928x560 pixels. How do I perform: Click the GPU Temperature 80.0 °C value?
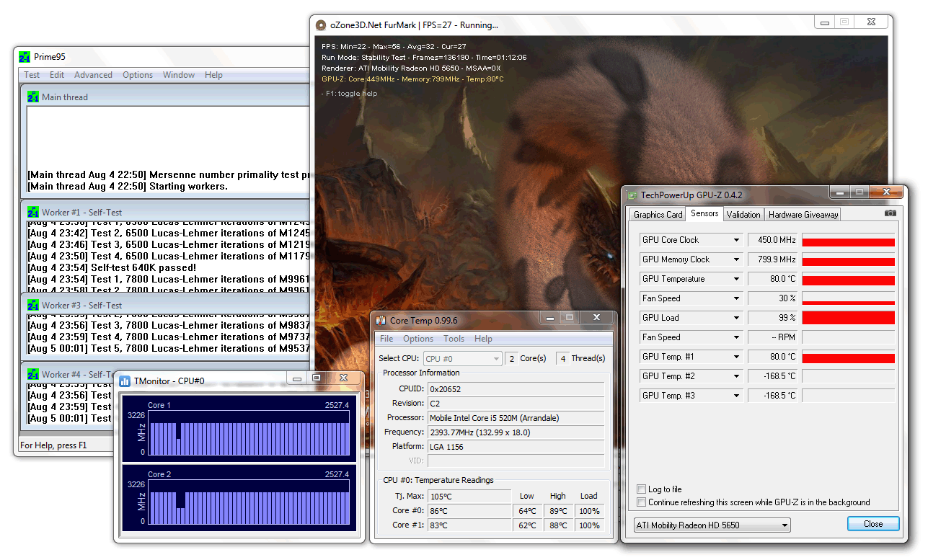coord(772,279)
